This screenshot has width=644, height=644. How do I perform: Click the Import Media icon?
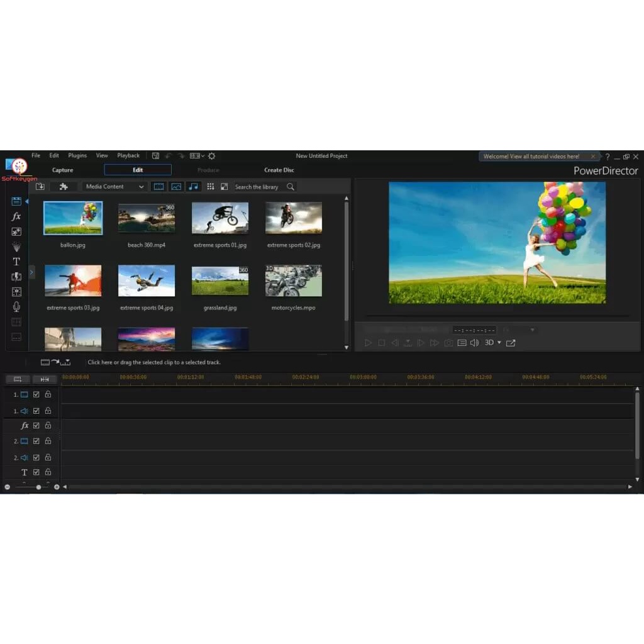click(40, 186)
